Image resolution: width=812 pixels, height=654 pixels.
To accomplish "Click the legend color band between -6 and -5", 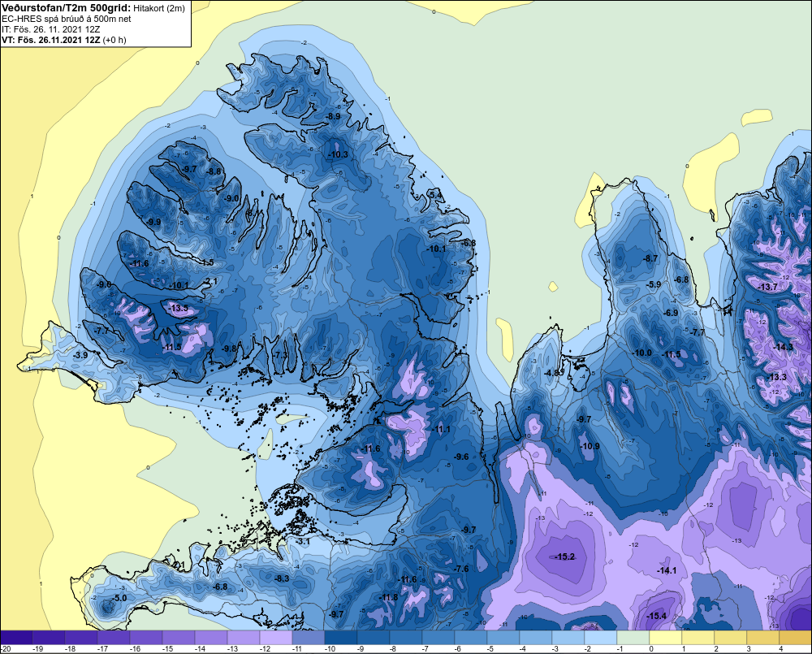I will pos(470,637).
